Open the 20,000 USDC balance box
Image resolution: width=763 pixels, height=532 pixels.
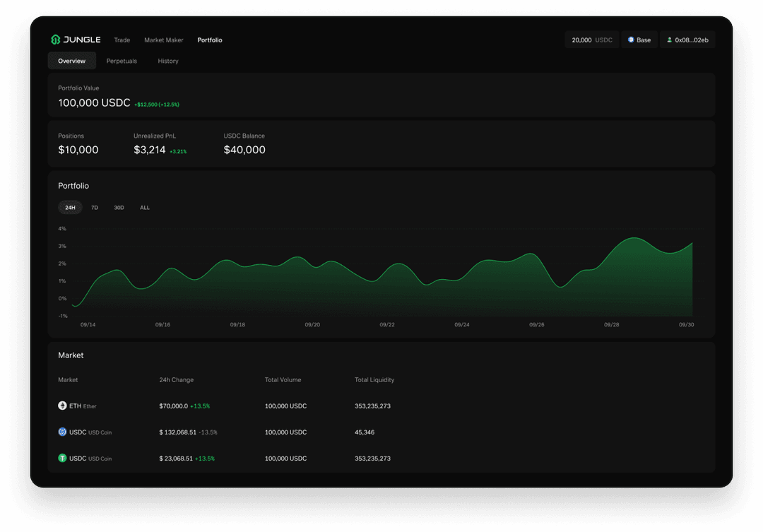pyautogui.click(x=591, y=40)
